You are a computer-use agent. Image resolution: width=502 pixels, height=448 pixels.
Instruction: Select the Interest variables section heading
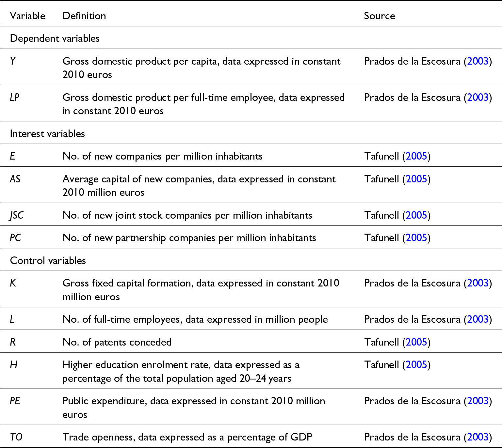click(47, 134)
